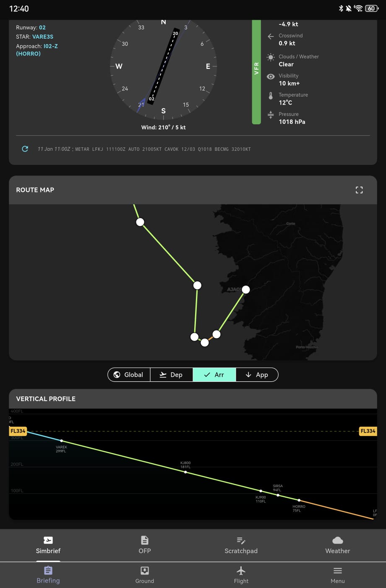The width and height of the screenshot is (386, 588).
Task: Tap the runway 02 value
Action: (42, 27)
